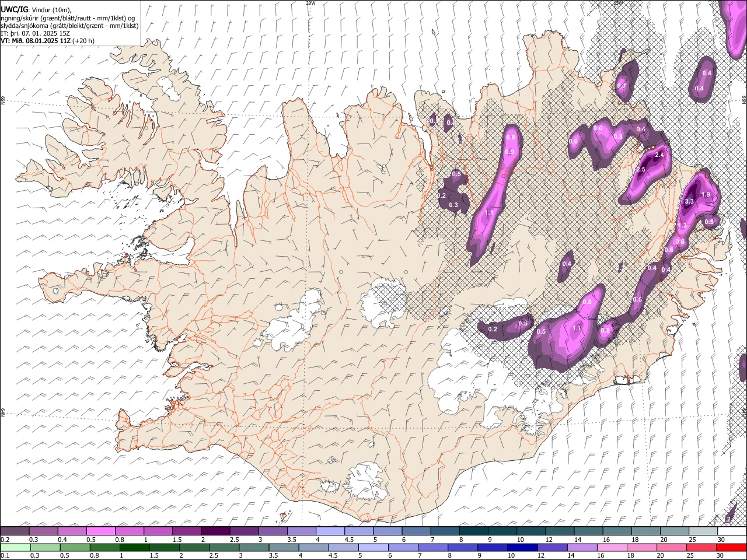747x560 pixels.
Task: Click the 'UWC/IG: Vindur (10m)' title line
Action: pyautogui.click(x=36, y=10)
